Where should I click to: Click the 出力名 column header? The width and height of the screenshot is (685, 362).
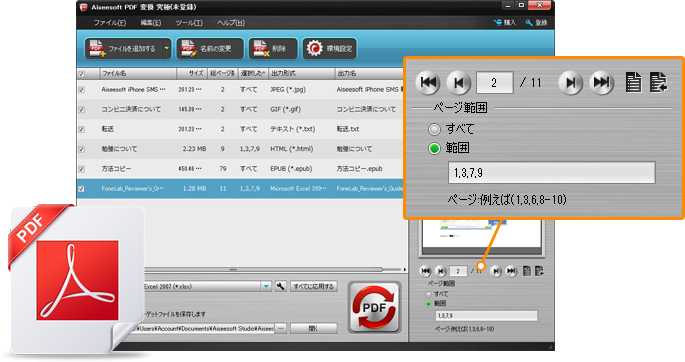pos(369,73)
